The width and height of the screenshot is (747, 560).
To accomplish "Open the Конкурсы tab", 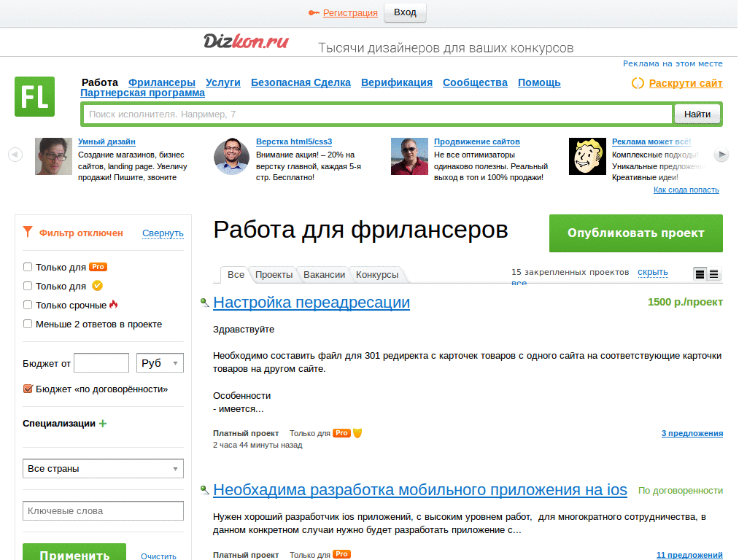I will click(x=379, y=275).
